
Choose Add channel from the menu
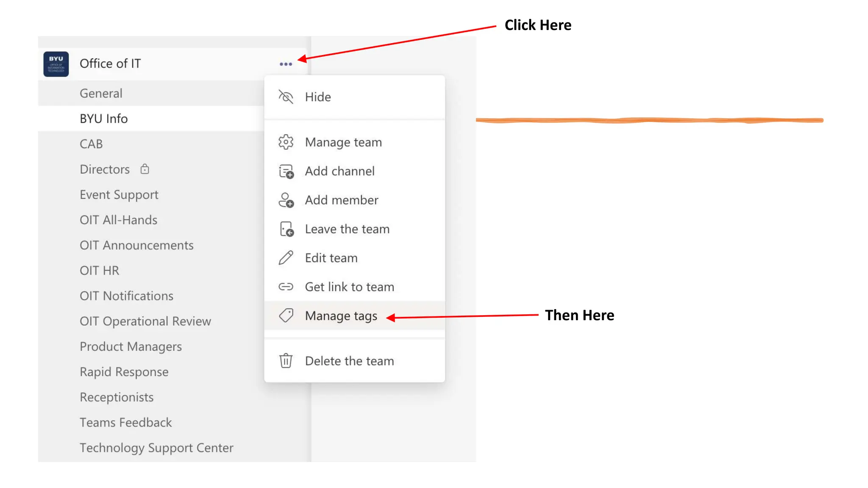pyautogui.click(x=339, y=171)
